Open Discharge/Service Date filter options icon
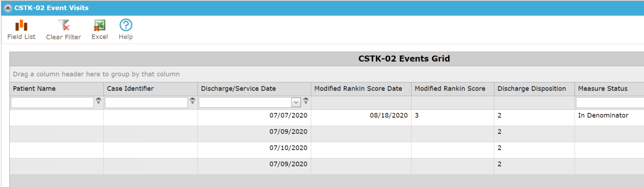 [x=306, y=101]
